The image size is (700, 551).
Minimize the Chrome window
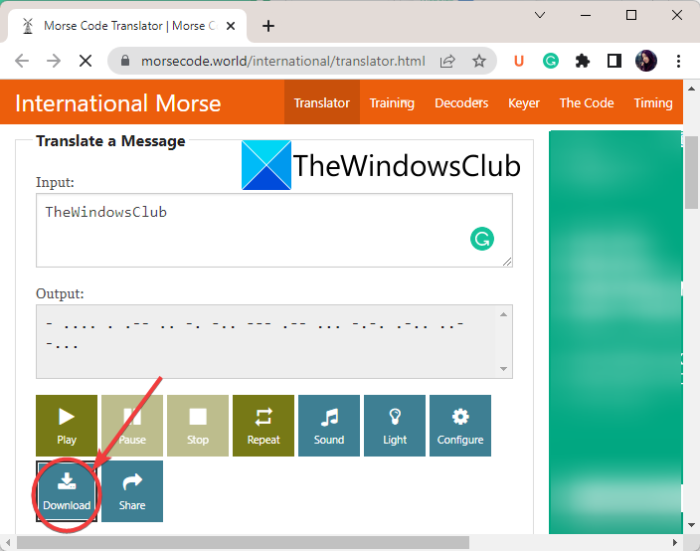point(586,15)
